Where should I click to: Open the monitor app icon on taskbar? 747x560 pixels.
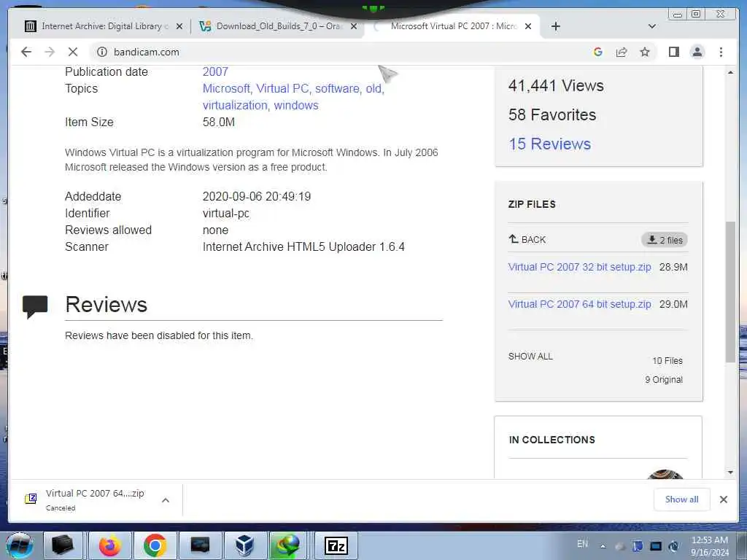(200, 545)
